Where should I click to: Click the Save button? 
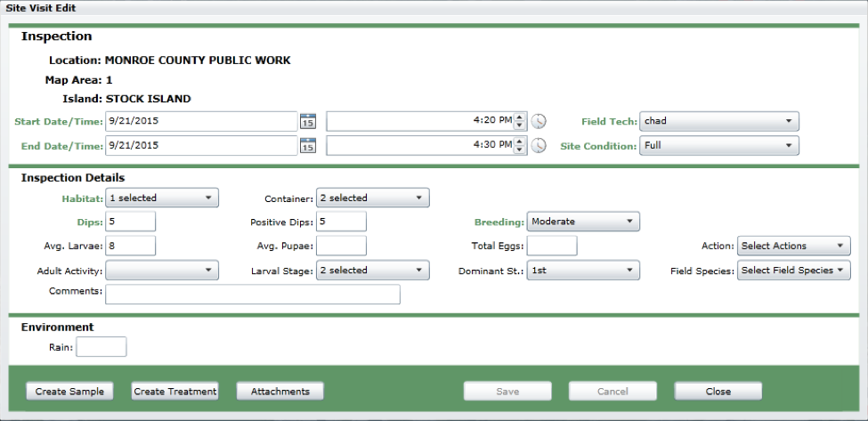tap(507, 391)
